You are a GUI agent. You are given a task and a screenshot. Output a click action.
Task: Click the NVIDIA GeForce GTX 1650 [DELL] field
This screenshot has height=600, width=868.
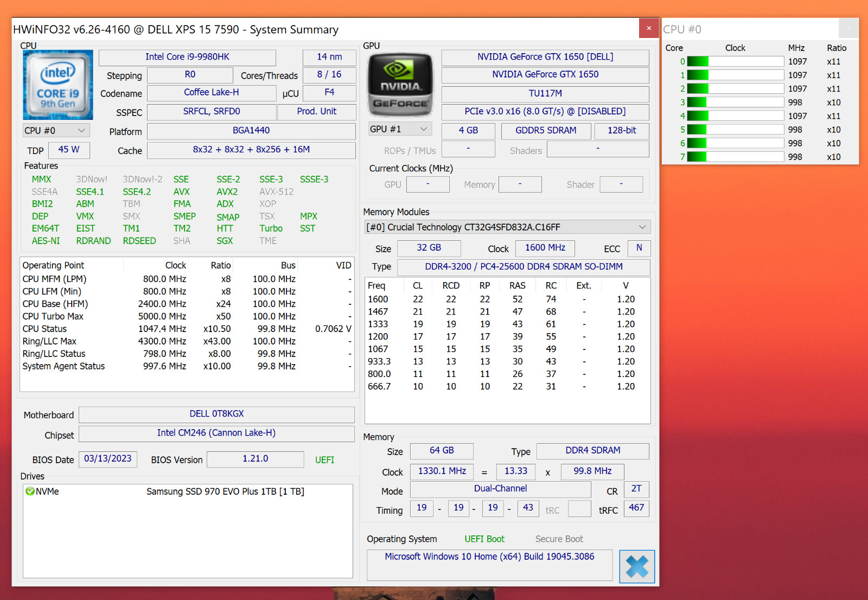point(545,58)
